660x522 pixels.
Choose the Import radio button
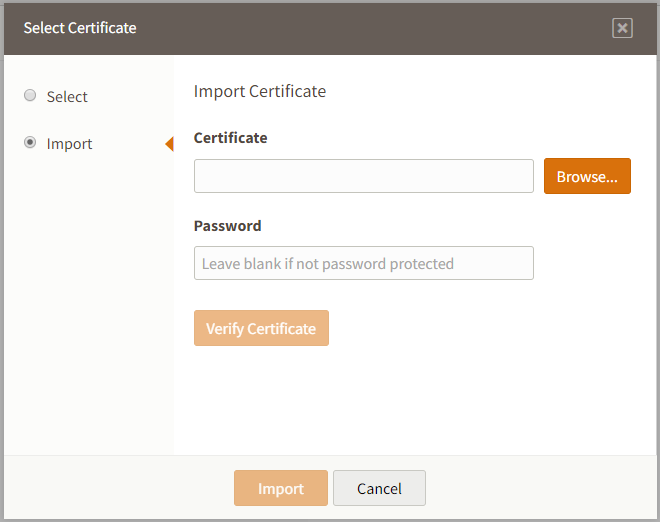click(30, 143)
